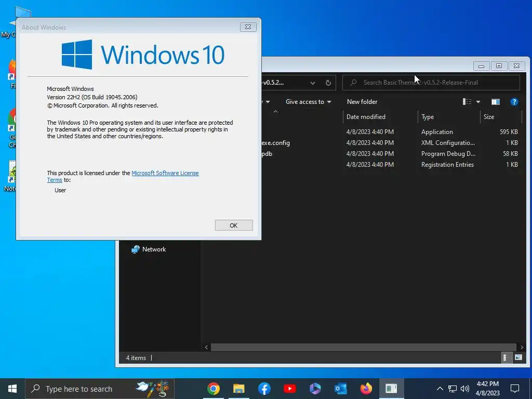
Task: Launch Google Chrome from taskbar
Action: 214,389
